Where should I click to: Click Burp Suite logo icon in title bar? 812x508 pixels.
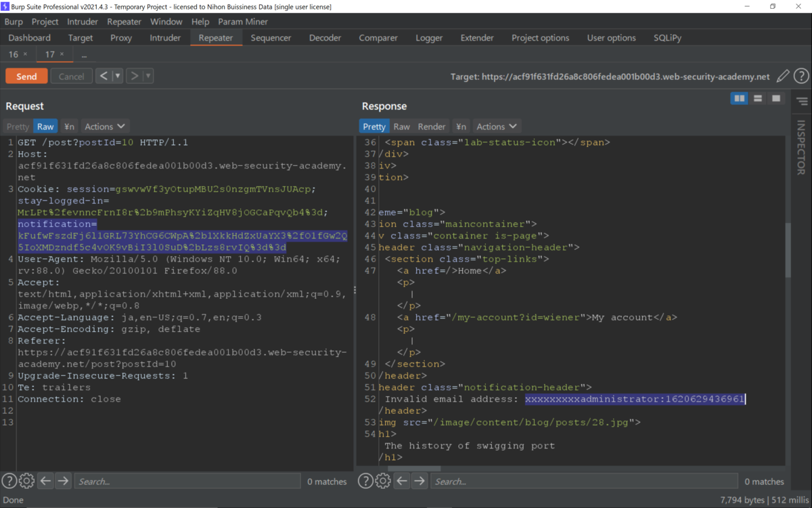[6, 6]
